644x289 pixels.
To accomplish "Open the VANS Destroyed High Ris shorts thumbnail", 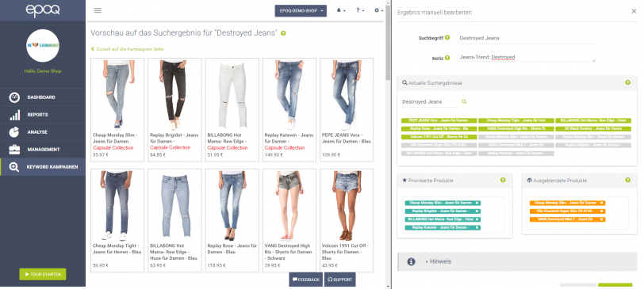I will pyautogui.click(x=289, y=206).
